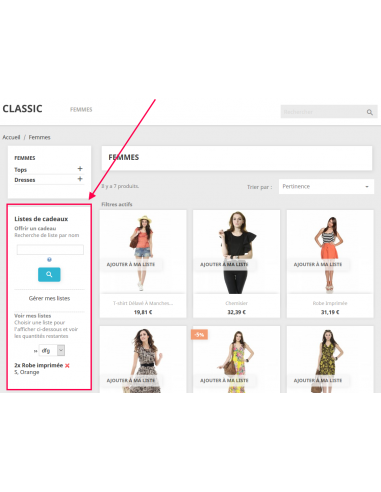The image size is (381, 492).
Task: Click the Il y a 7 produits text
Action: coord(120,186)
